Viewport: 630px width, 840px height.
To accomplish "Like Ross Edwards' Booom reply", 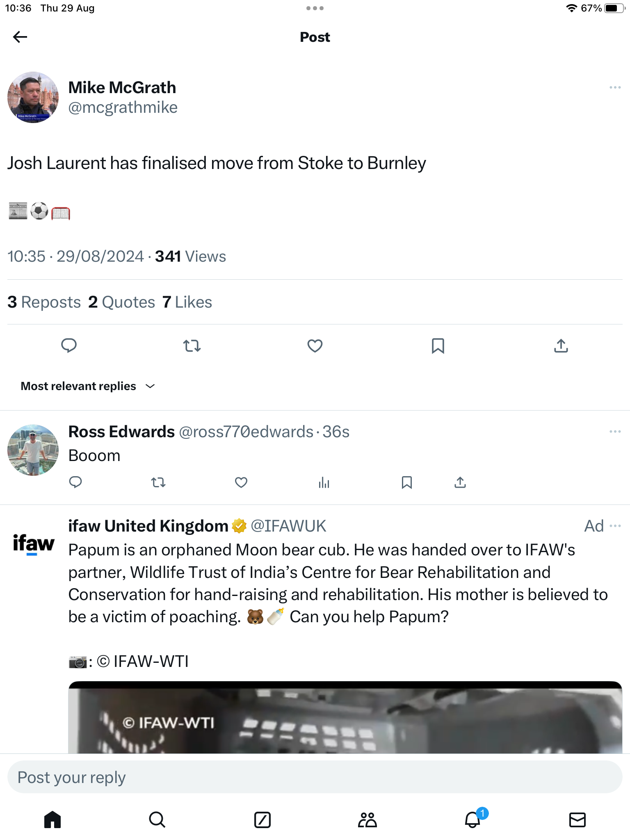I will point(241,482).
